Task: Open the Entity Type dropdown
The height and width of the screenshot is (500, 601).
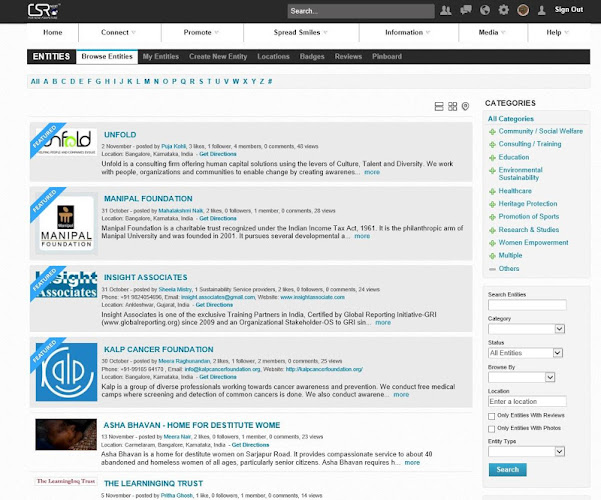Action: (x=527, y=451)
